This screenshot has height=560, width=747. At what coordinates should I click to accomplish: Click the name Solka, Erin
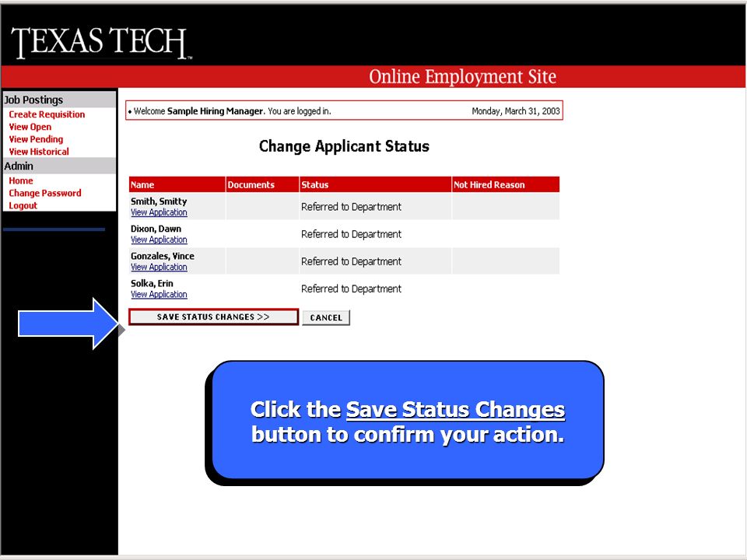click(x=152, y=283)
